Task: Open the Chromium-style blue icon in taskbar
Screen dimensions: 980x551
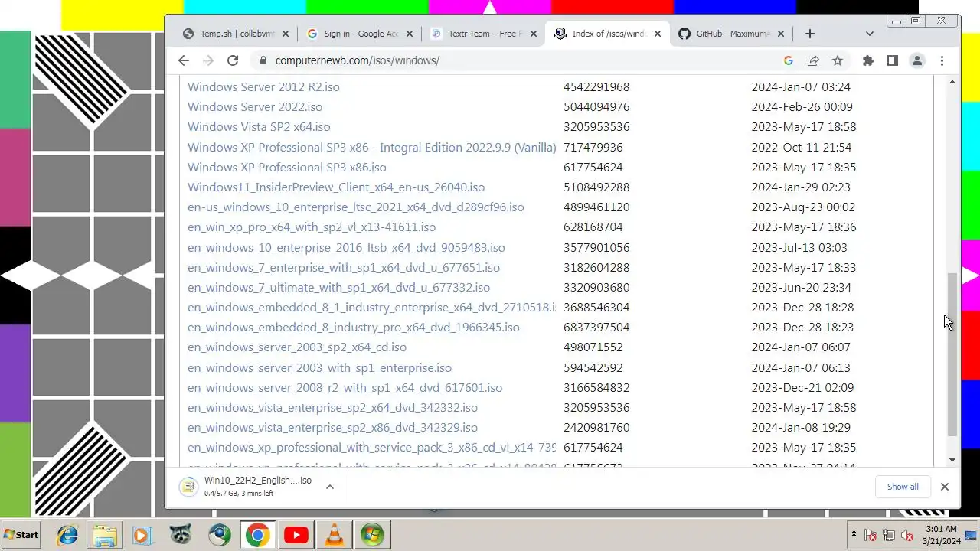Action: tap(220, 535)
